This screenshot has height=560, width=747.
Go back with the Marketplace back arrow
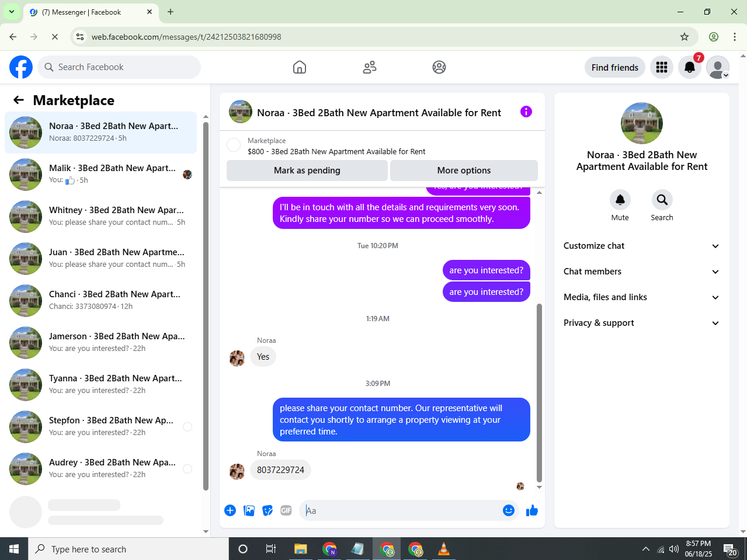pyautogui.click(x=19, y=100)
